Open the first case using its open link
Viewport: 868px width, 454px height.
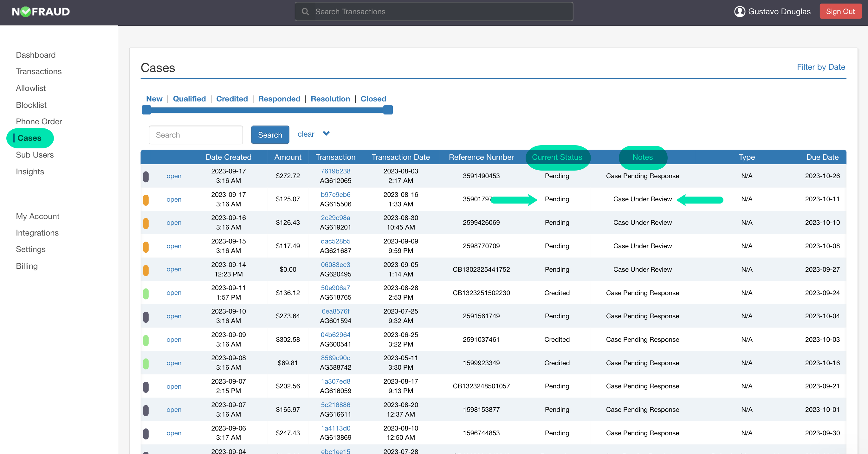174,176
